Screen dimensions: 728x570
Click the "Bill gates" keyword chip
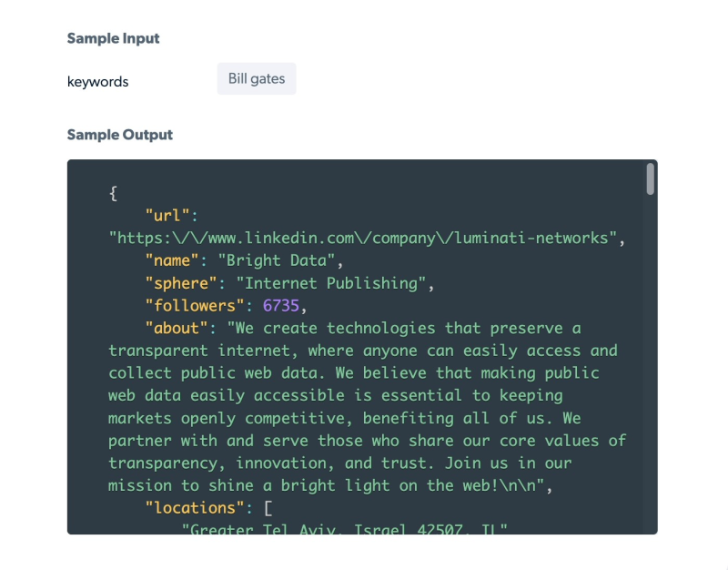[x=257, y=79]
